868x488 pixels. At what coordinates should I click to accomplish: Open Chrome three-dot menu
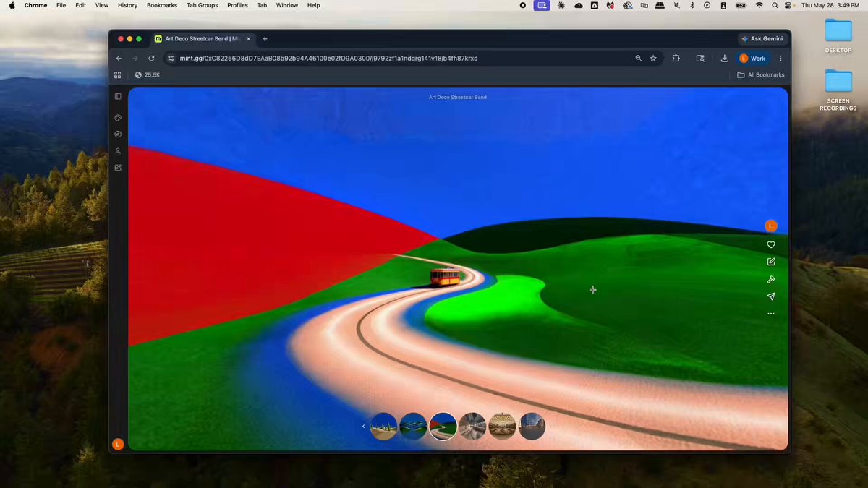tap(780, 59)
